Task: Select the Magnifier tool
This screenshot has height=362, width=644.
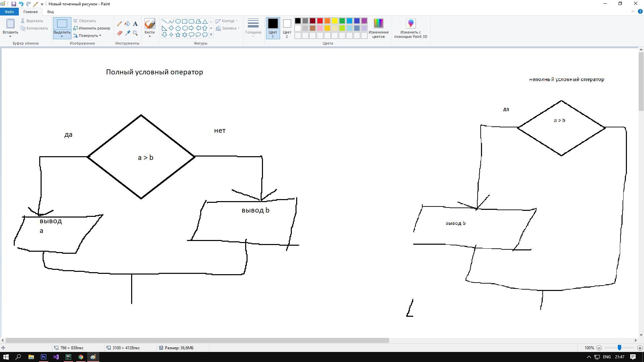Action: click(135, 33)
